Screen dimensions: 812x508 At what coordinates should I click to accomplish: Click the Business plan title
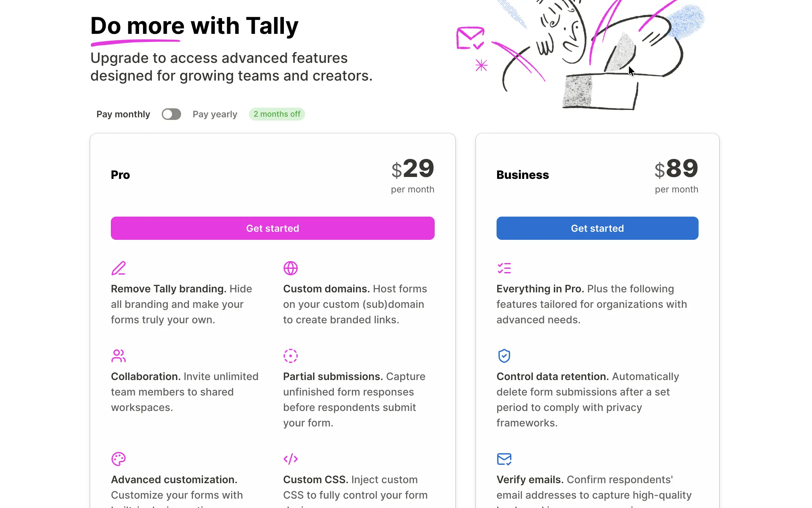click(x=523, y=175)
